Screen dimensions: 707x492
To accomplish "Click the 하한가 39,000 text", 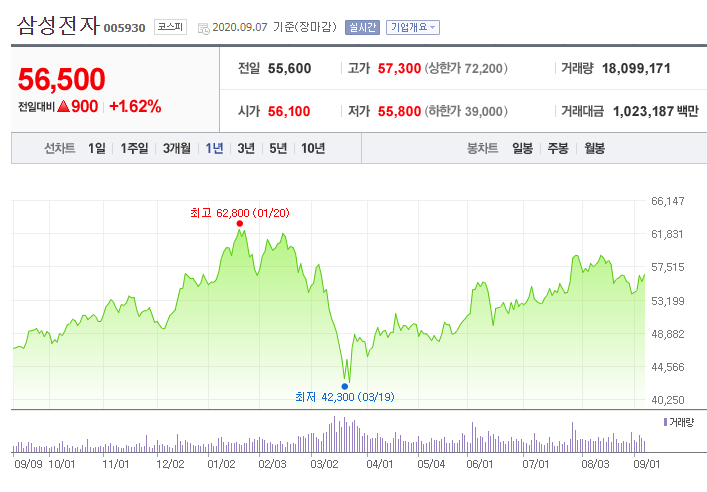I will [466, 111].
